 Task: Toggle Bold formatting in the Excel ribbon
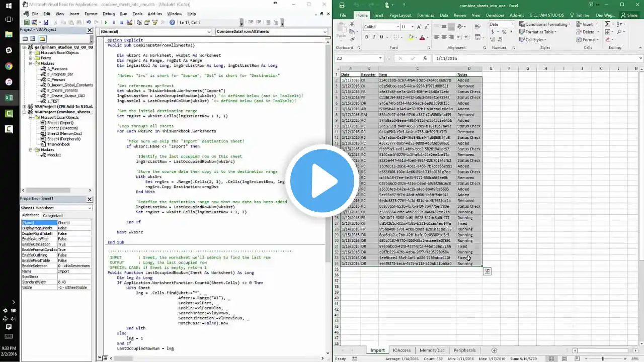[x=366, y=37]
